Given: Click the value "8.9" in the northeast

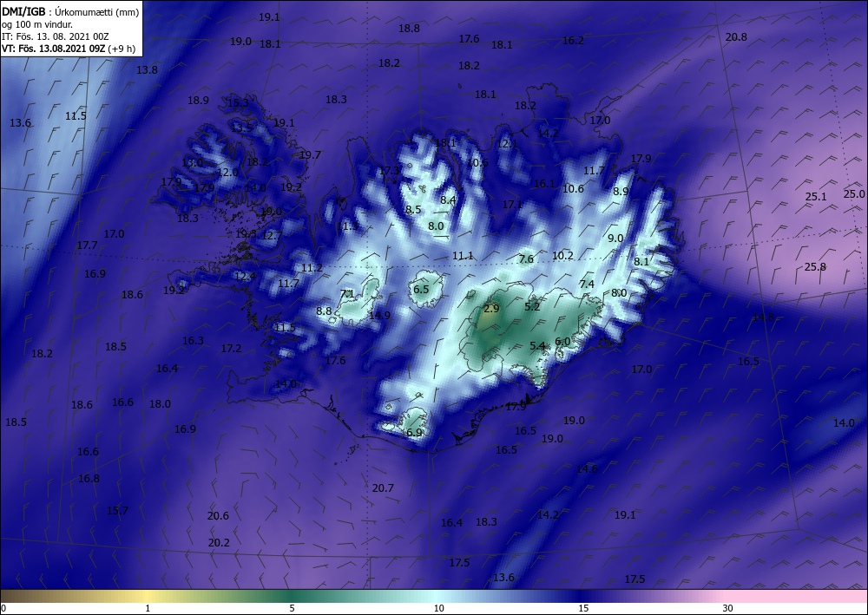Looking at the screenshot, I should (621, 192).
